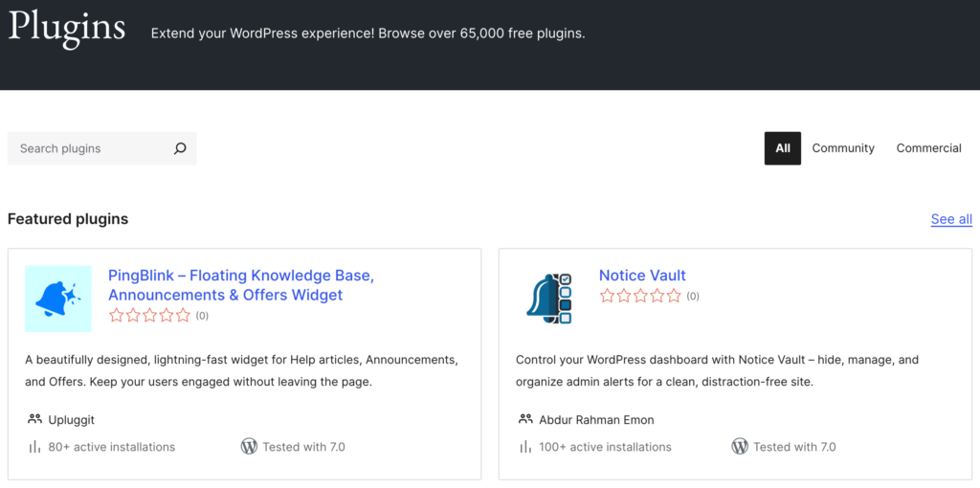980x488 pixels.
Task: Click WordPress logo in PingBlink card
Action: point(249,447)
